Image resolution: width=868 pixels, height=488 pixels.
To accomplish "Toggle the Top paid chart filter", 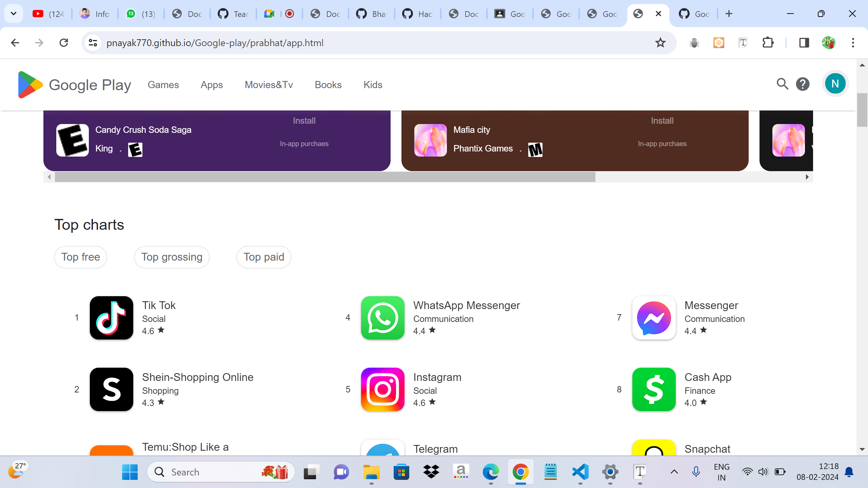I will [264, 257].
